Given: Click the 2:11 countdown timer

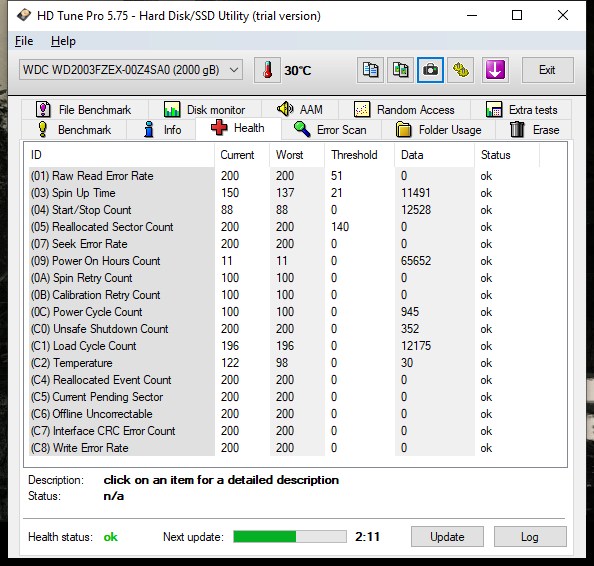Looking at the screenshot, I should click(367, 537).
